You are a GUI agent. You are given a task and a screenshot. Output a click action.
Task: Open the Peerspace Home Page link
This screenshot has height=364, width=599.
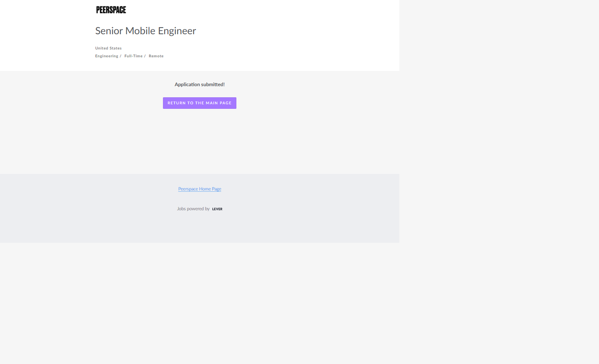(200, 189)
